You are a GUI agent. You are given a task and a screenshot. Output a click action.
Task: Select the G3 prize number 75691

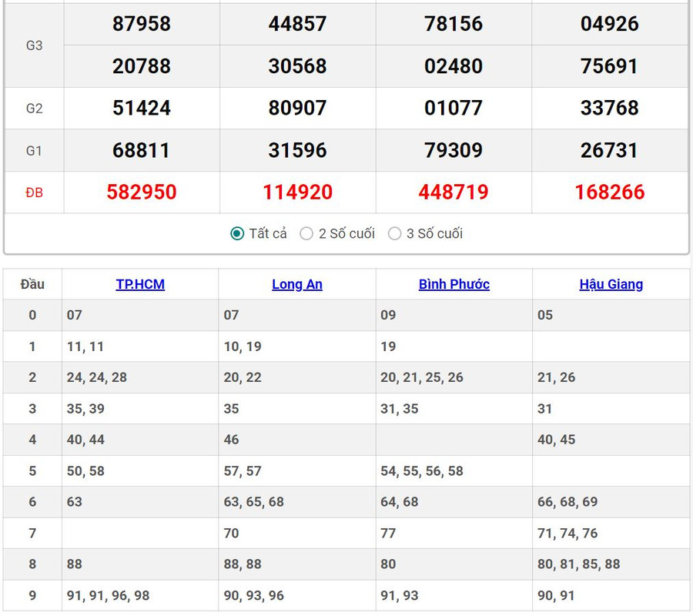609,66
